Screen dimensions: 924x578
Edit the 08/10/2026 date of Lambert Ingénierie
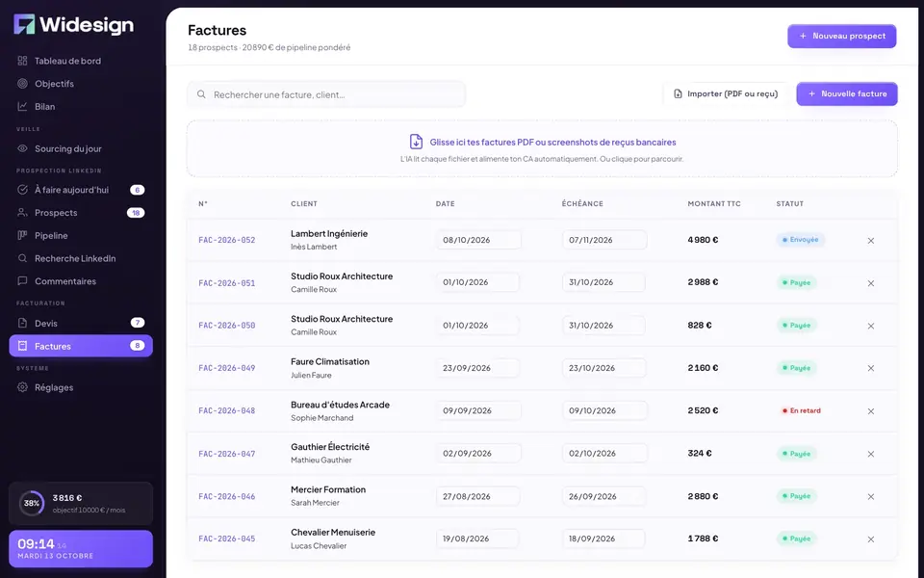click(478, 240)
